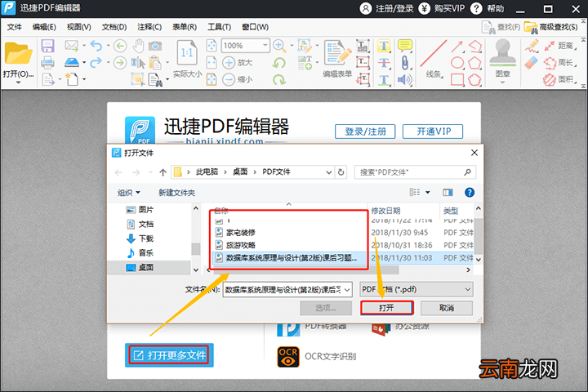Click the 开通VIP button
The width and height of the screenshot is (588, 392).
(x=433, y=131)
